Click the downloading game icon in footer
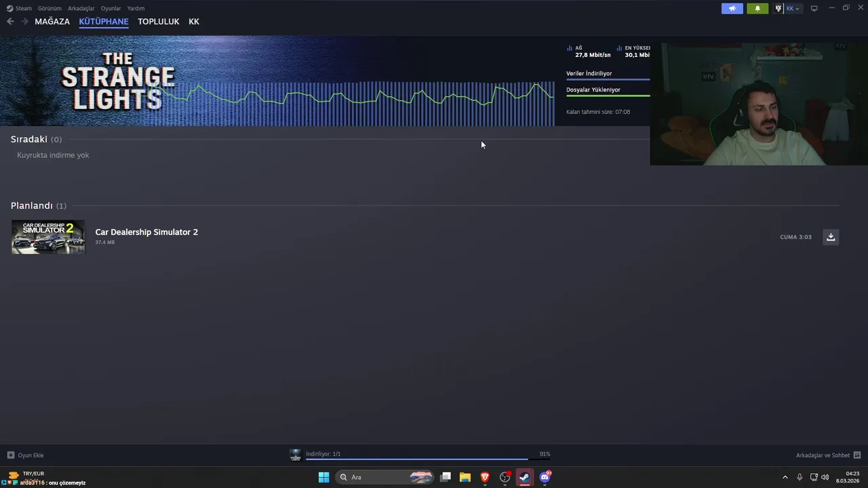Screen dimensions: 868x488 pos(296,455)
